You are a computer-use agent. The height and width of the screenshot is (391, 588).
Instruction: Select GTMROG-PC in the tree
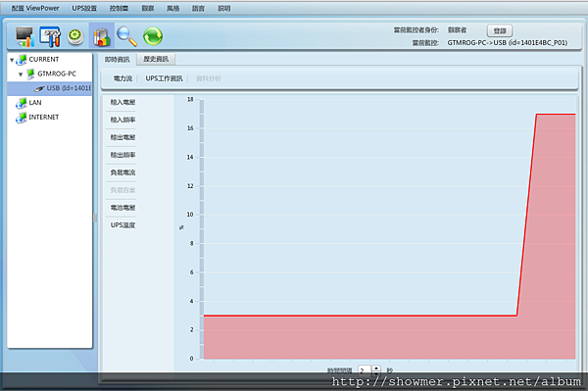[x=57, y=73]
